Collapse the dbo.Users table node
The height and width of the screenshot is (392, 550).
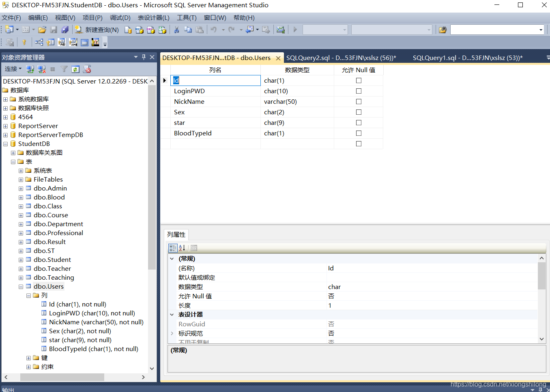click(x=21, y=287)
